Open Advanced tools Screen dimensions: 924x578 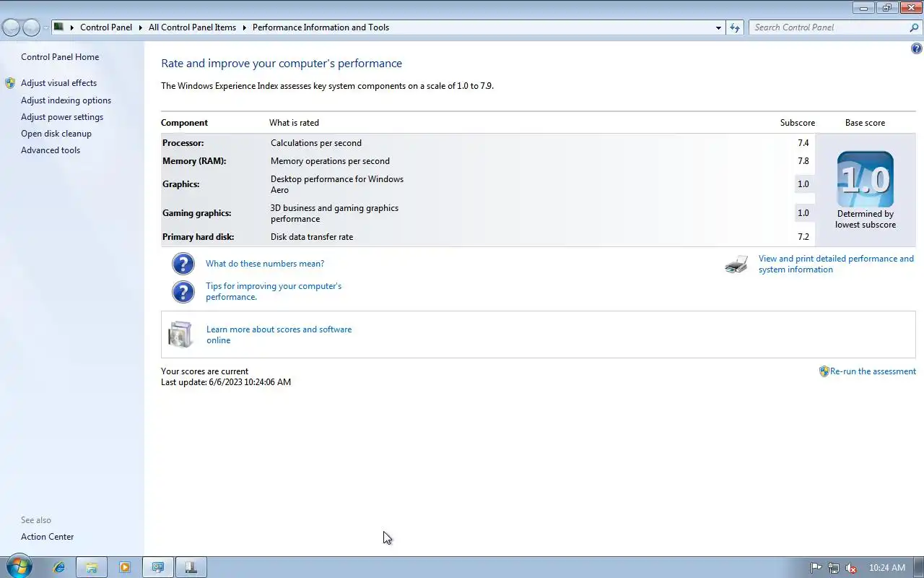coord(51,150)
